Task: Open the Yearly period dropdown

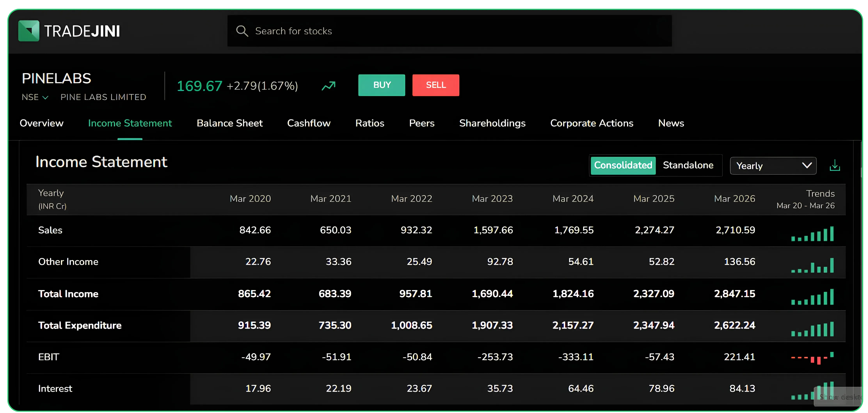Action: tap(773, 166)
